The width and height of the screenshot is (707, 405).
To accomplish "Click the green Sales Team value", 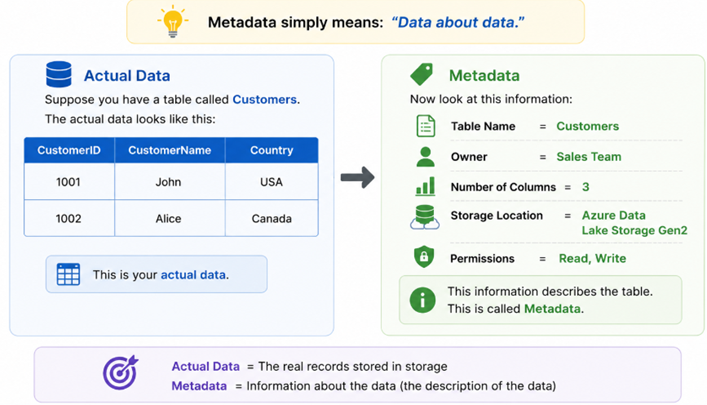I will (589, 156).
